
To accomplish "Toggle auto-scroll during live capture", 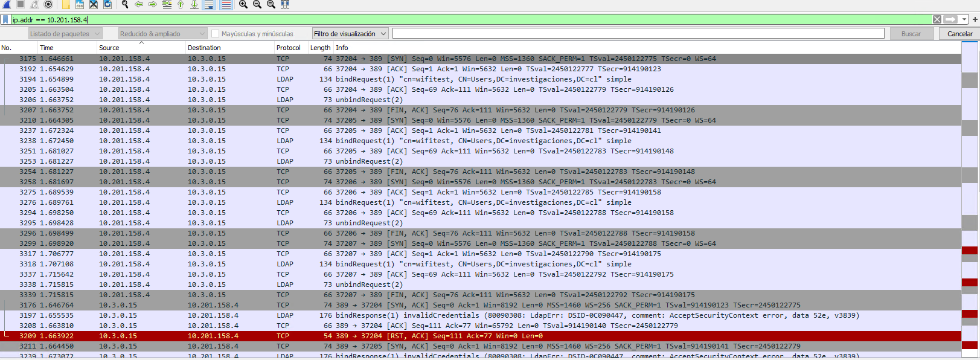I will point(209,4).
